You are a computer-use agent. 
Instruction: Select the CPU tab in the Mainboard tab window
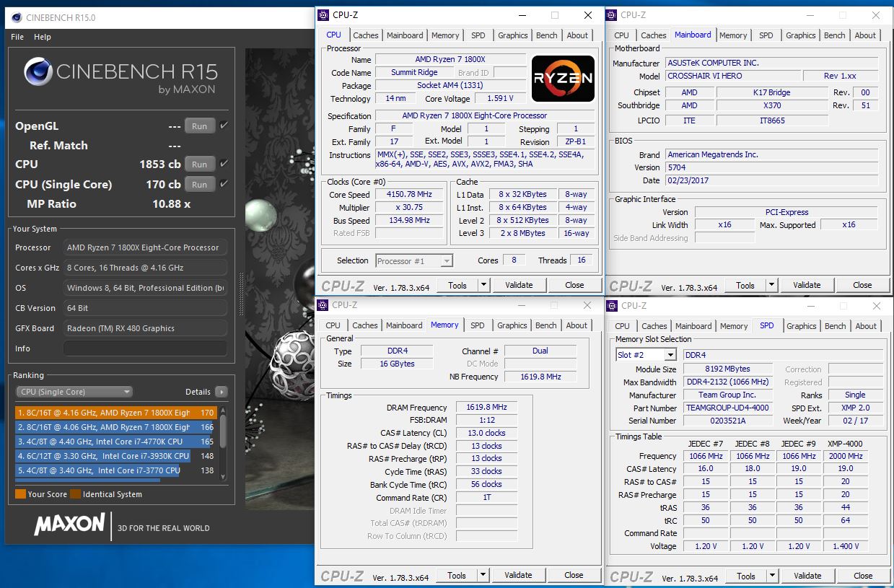pyautogui.click(x=621, y=35)
